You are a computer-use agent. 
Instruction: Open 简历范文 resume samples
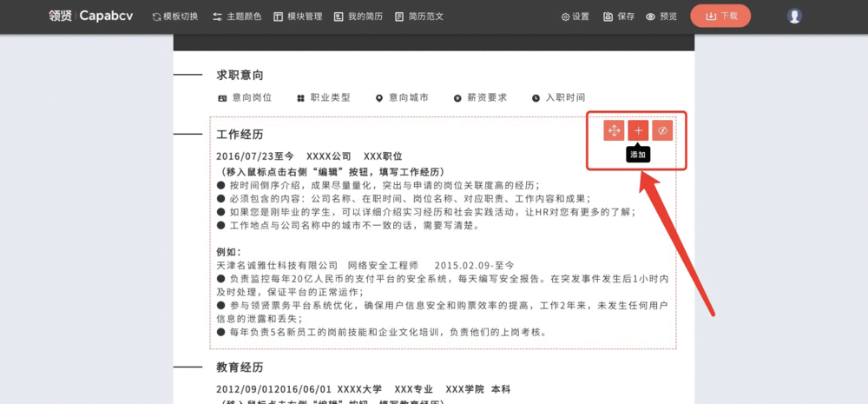(x=419, y=17)
